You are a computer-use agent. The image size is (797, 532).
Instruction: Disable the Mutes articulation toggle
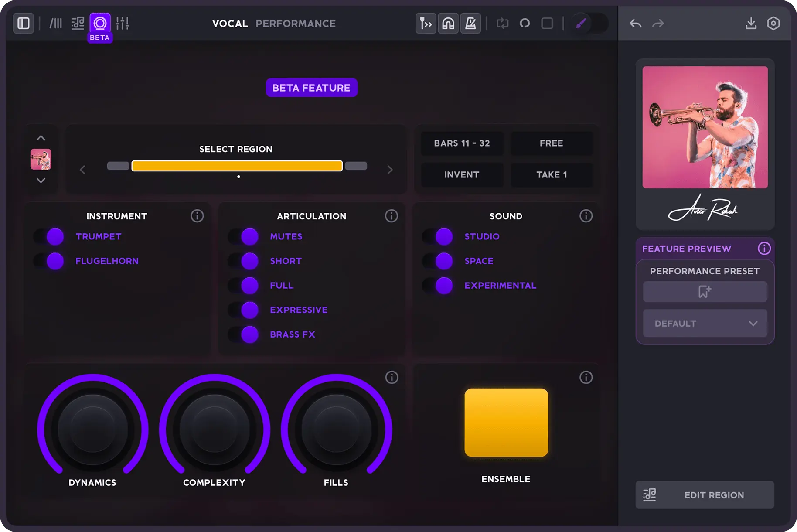tap(243, 236)
